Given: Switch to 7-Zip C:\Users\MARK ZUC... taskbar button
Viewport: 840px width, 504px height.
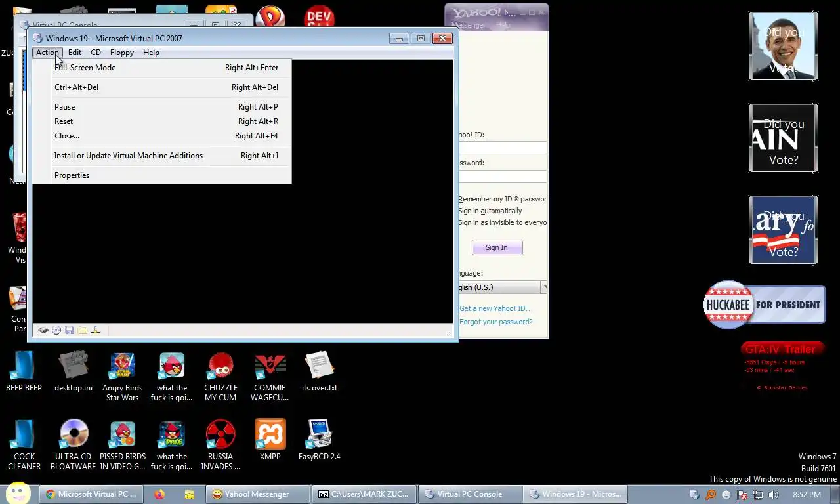Looking at the screenshot, I should 364,494.
